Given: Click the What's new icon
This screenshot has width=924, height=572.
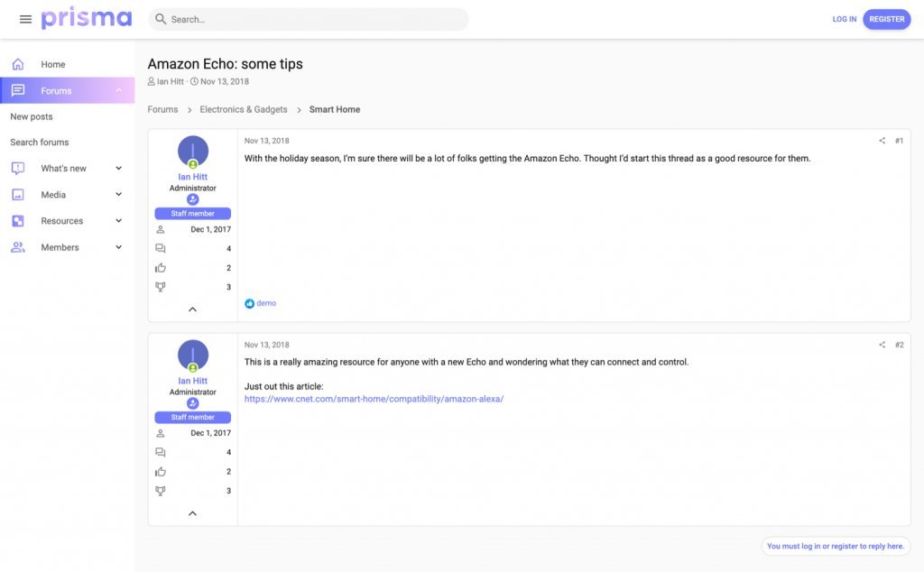Looking at the screenshot, I should [18, 169].
